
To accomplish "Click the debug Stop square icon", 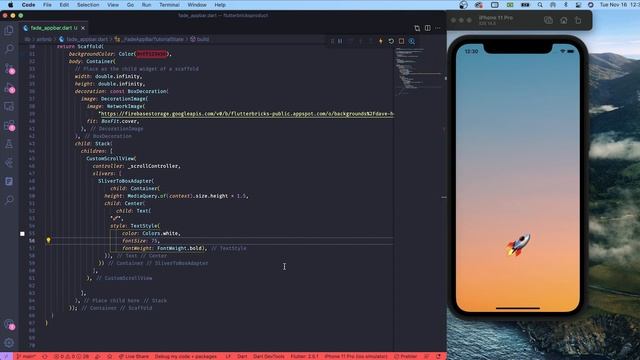I will pos(401,41).
